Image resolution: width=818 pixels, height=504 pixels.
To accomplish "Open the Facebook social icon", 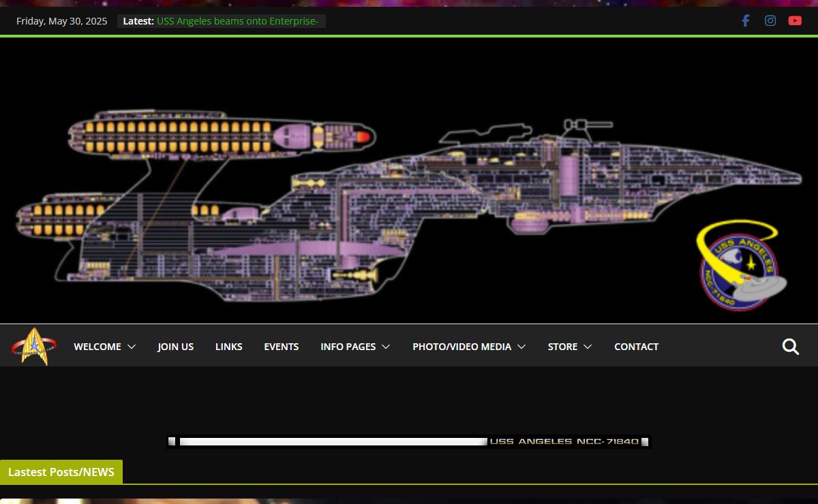I will pos(746,20).
